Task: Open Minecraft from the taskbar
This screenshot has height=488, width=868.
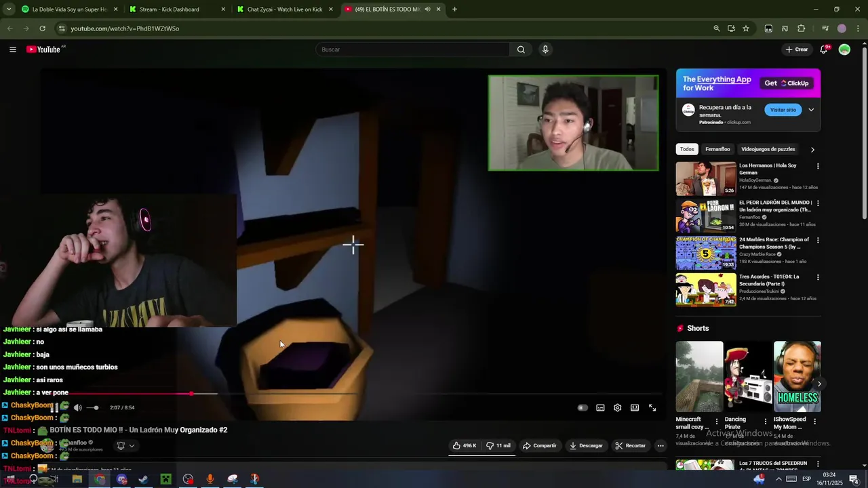Action: click(165, 479)
